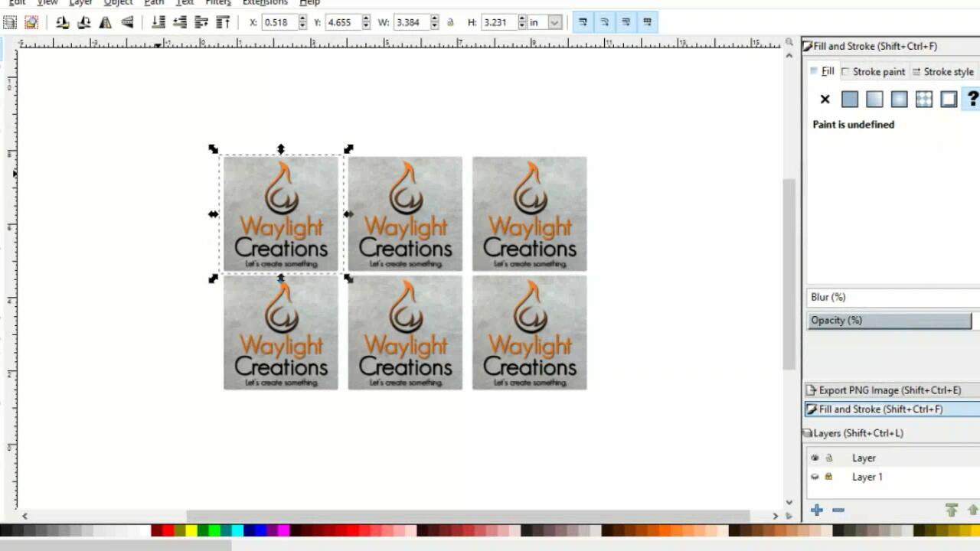Click the bottom-right Waylight Creations logo
This screenshot has width=980, height=551.
coord(530,332)
